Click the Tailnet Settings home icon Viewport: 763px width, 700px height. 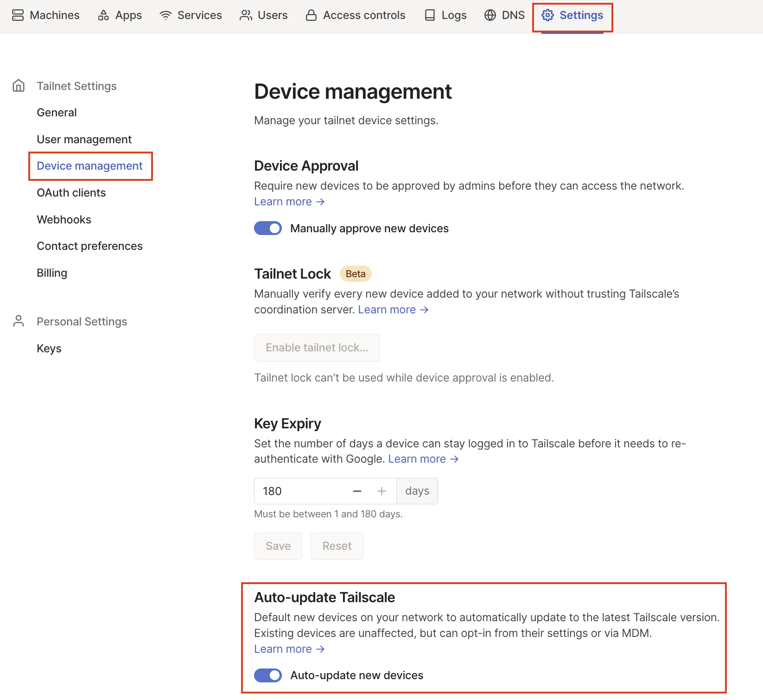19,86
